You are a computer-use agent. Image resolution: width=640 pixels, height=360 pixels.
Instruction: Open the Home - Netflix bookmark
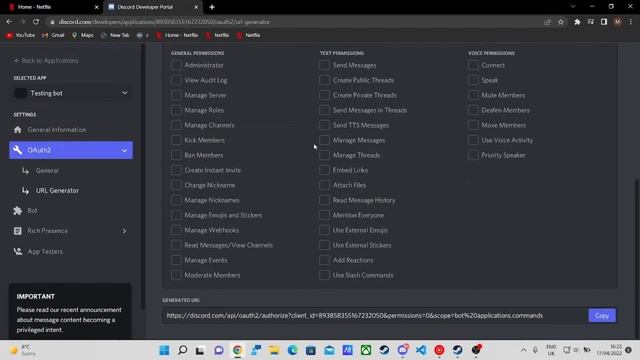[x=177, y=35]
